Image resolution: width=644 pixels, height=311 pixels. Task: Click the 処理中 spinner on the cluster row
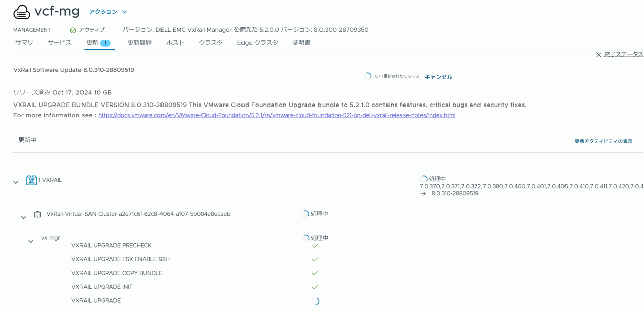(x=305, y=214)
